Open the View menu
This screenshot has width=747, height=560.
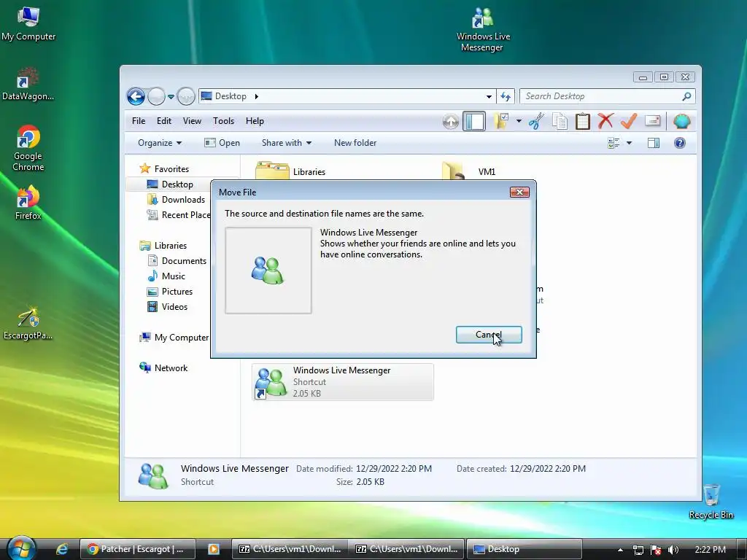click(x=192, y=121)
